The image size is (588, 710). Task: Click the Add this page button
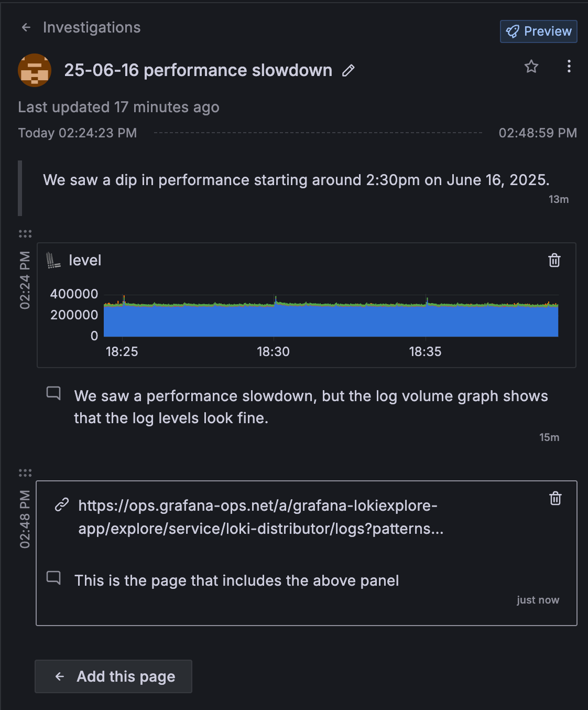pos(113,676)
